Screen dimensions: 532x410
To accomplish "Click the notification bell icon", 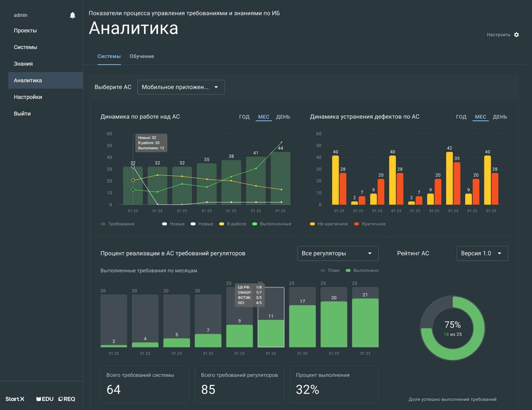I will 73,15.
